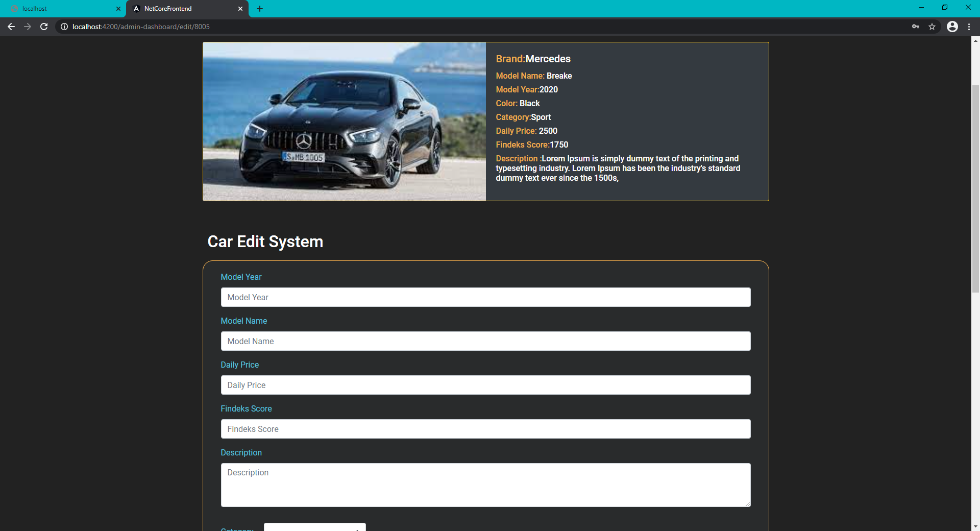Click the scrollbar down arrow

(x=975, y=526)
